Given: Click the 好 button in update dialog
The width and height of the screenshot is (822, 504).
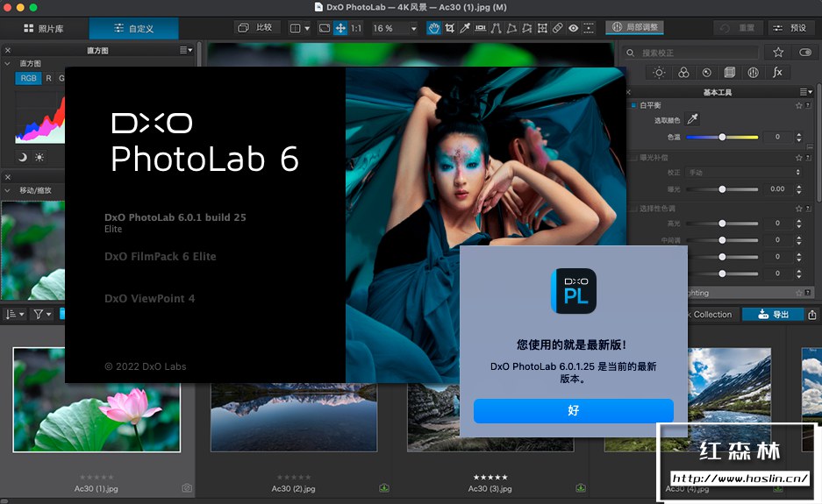Looking at the screenshot, I should click(x=573, y=410).
